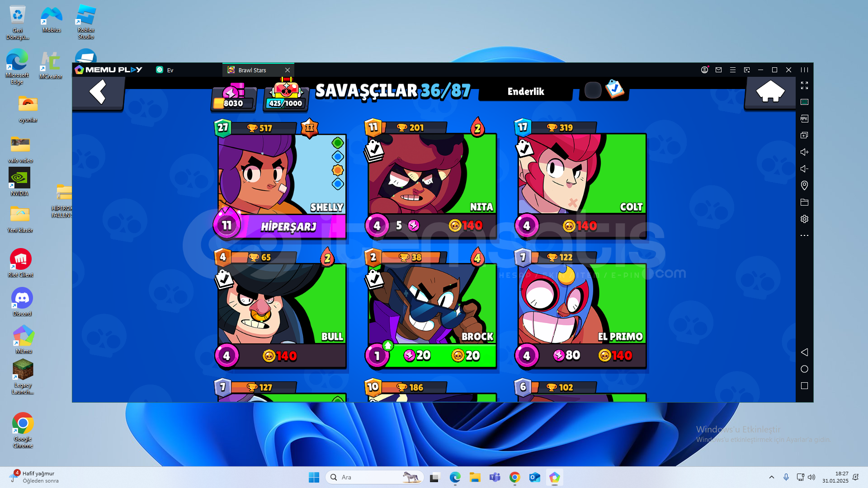Viewport: 868px width, 488px height.
Task: Open Google Chrome from taskbar
Action: click(514, 477)
